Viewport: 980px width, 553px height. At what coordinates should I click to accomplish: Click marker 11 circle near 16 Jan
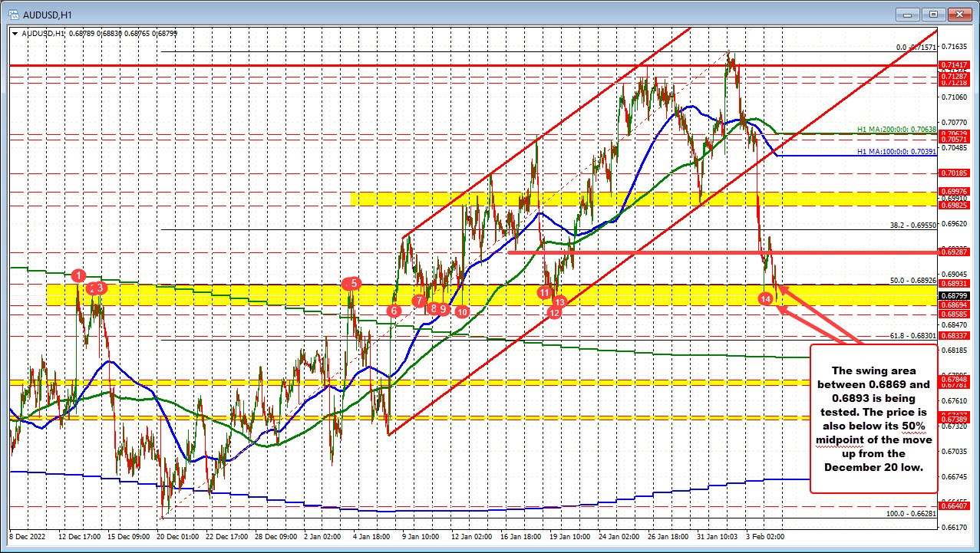point(545,292)
